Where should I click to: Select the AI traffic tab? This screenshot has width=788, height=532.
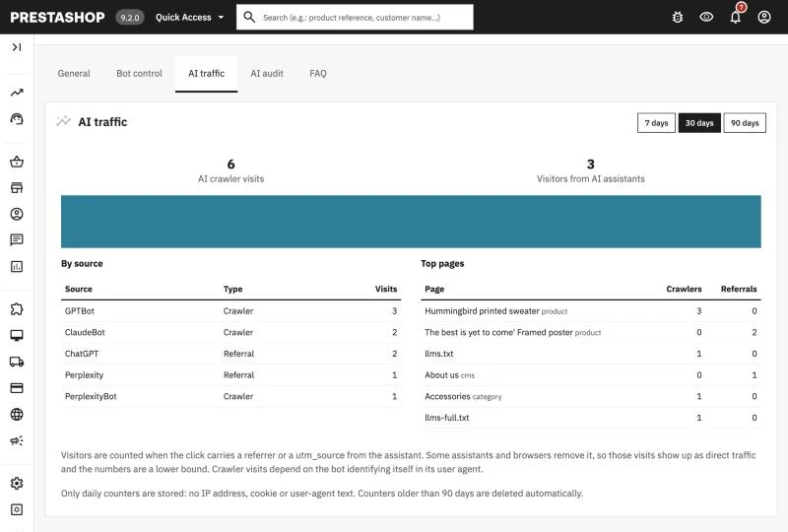(x=206, y=74)
